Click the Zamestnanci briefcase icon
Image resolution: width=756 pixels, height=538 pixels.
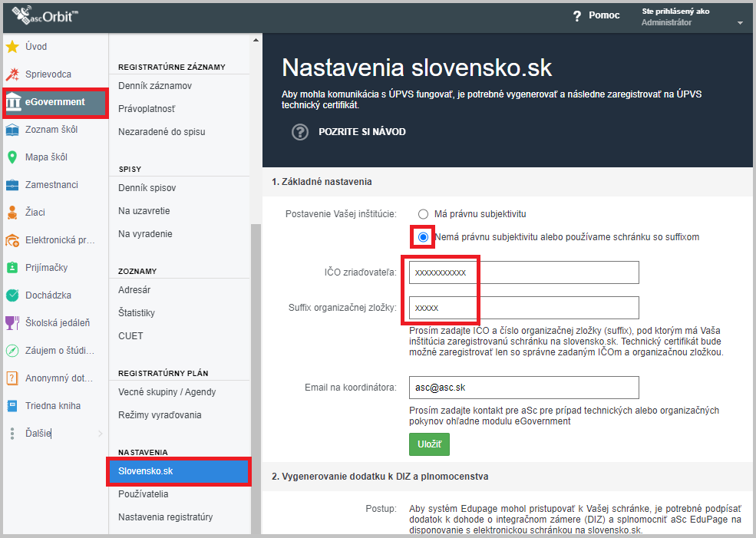(12, 185)
